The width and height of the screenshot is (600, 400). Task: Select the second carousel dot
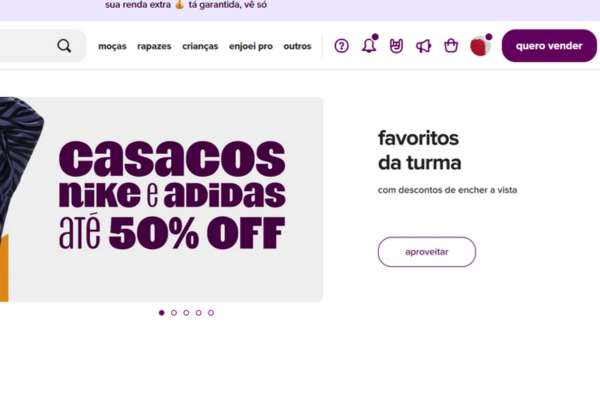click(x=174, y=313)
